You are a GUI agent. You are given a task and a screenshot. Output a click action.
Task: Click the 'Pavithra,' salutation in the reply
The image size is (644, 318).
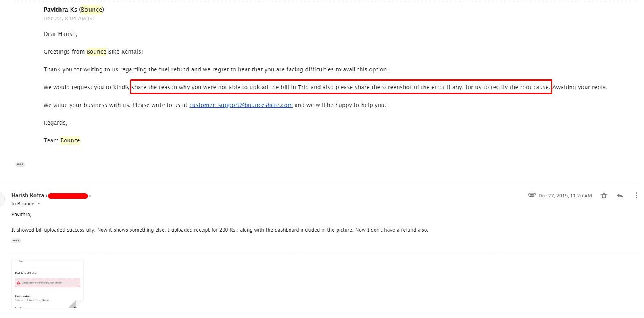point(21,215)
